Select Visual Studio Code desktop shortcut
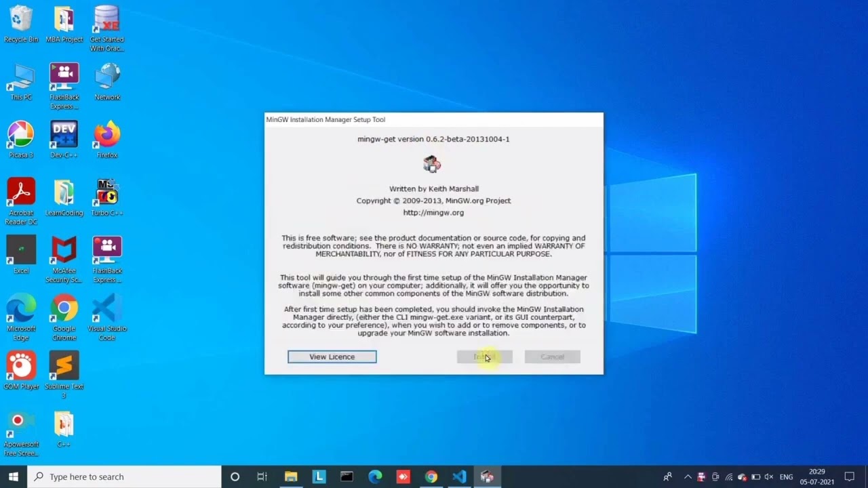Image resolution: width=868 pixels, height=488 pixels. click(107, 317)
